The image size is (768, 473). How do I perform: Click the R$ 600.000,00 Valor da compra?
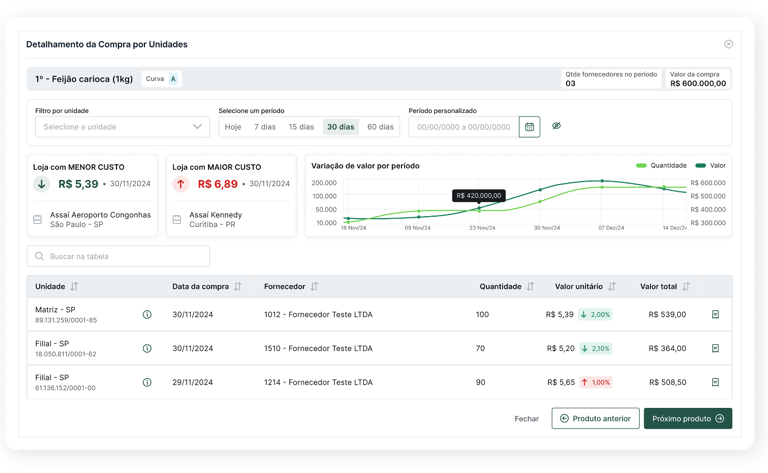698,83
